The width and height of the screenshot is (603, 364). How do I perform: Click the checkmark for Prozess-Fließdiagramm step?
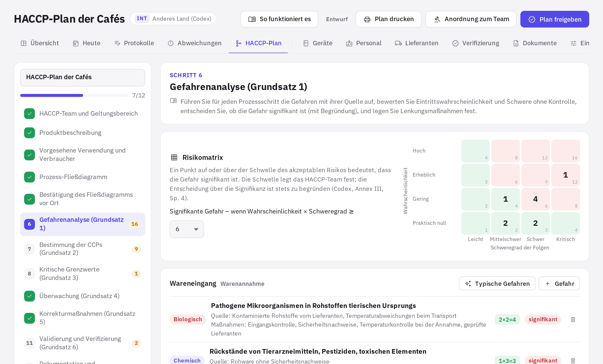tap(30, 177)
